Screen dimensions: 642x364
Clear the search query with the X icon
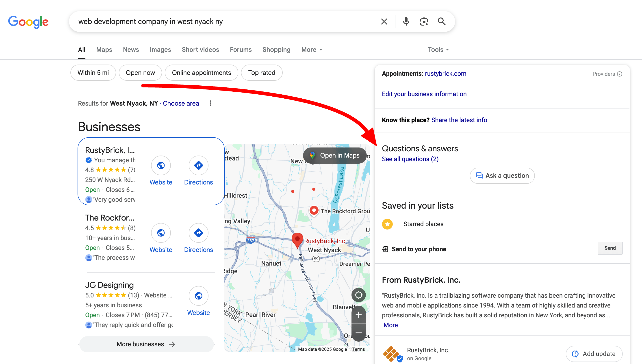(x=384, y=22)
